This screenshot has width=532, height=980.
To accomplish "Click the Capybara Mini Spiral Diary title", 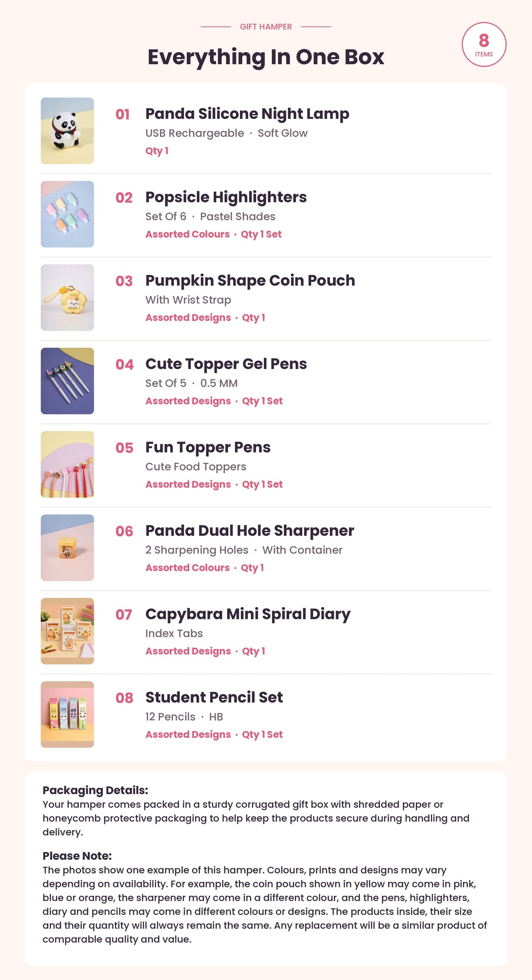I will [x=248, y=614].
